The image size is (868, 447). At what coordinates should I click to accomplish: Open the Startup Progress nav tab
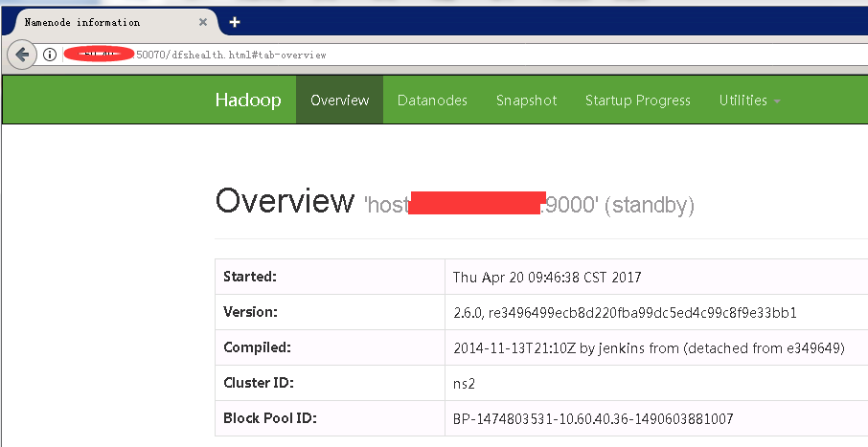point(638,101)
